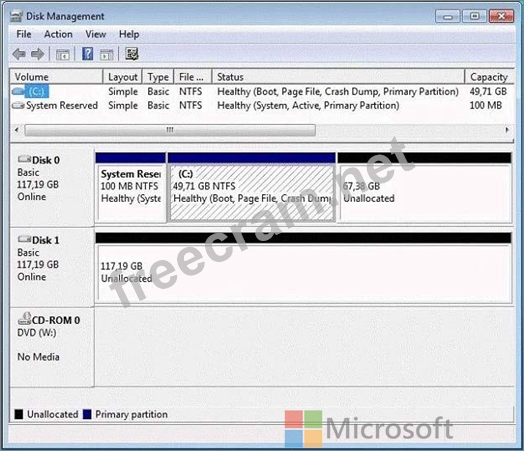This screenshot has width=524, height=451.
Task: Sort by the Capacity column header
Action: (489, 77)
